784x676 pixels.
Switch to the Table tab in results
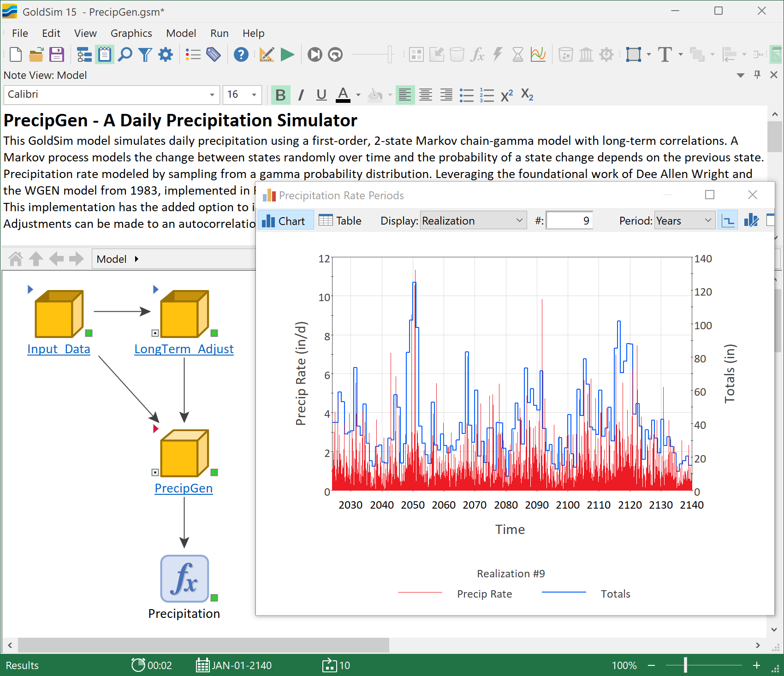pyautogui.click(x=340, y=220)
